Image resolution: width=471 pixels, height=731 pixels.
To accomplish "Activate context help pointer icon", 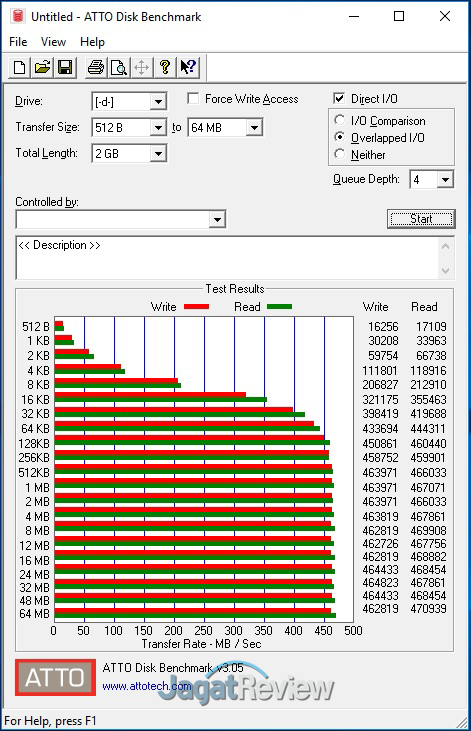I will pos(188,68).
